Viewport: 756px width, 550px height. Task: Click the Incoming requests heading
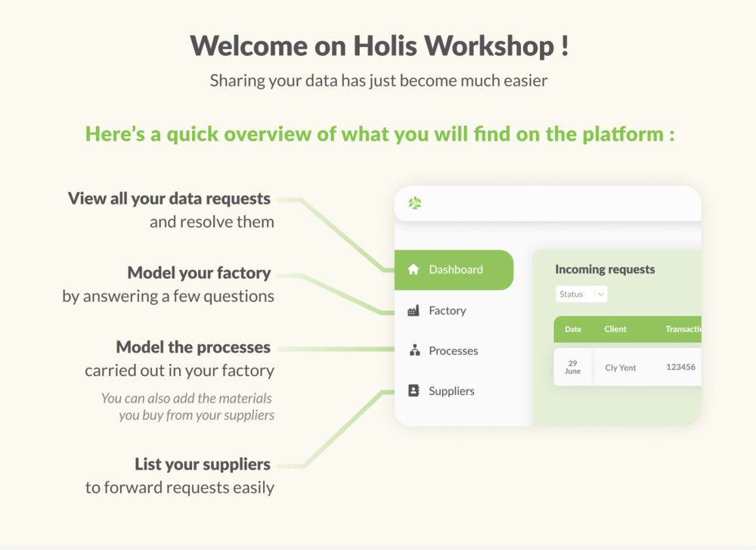pos(605,269)
